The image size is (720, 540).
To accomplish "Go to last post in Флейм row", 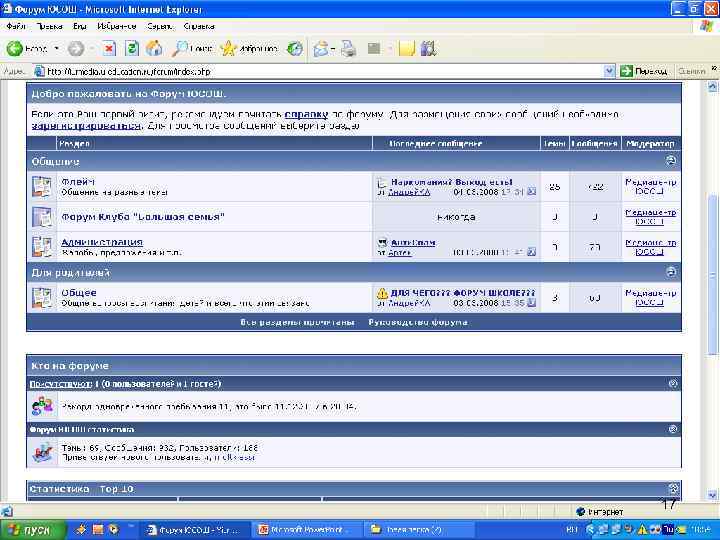I will (x=531, y=191).
